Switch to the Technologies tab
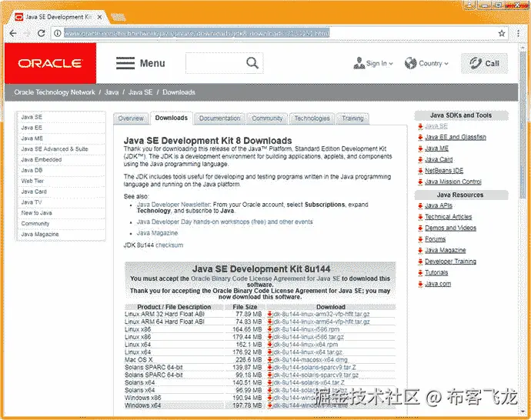Image resolution: width=531 pixels, height=420 pixels. pyautogui.click(x=312, y=118)
